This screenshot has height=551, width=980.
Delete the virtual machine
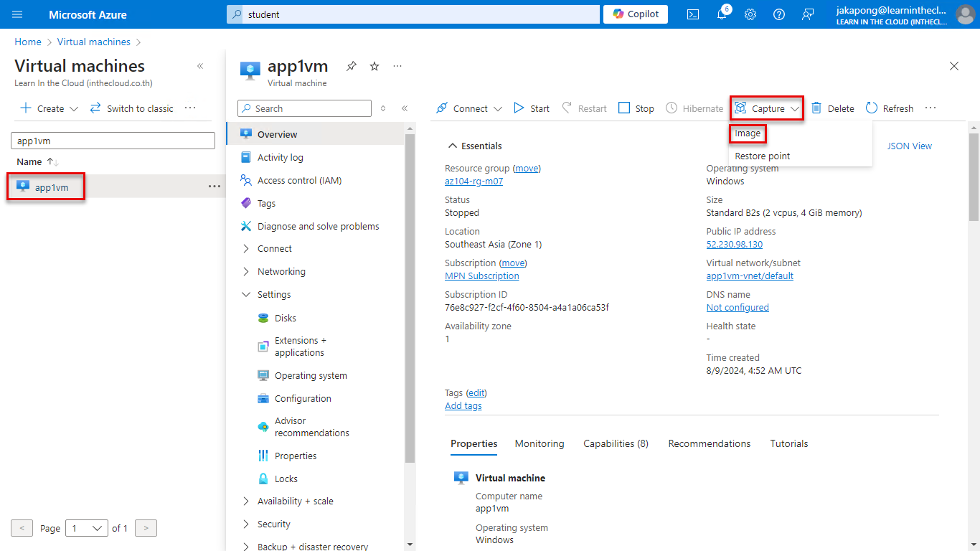(x=833, y=108)
